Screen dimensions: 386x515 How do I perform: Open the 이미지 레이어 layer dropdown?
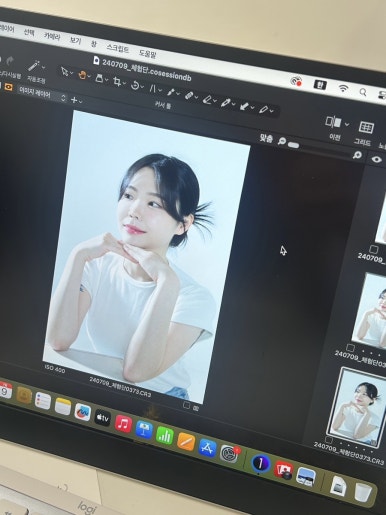(42, 94)
